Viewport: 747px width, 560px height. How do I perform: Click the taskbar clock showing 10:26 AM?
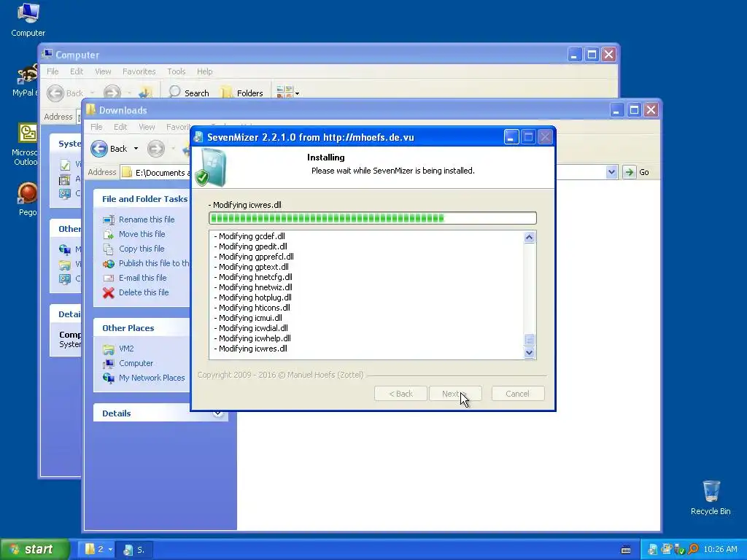(720, 550)
